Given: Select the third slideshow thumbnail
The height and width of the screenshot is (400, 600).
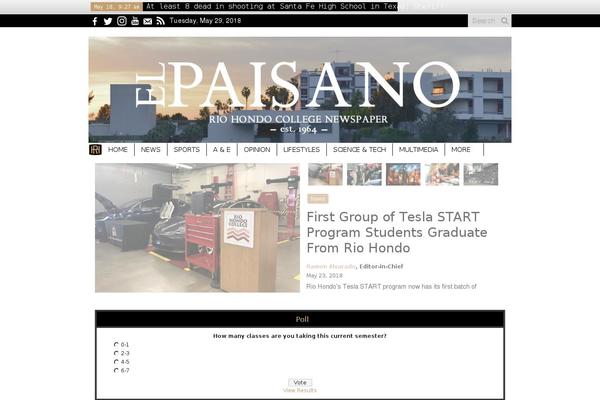Looking at the screenshot, I should pyautogui.click(x=403, y=174).
